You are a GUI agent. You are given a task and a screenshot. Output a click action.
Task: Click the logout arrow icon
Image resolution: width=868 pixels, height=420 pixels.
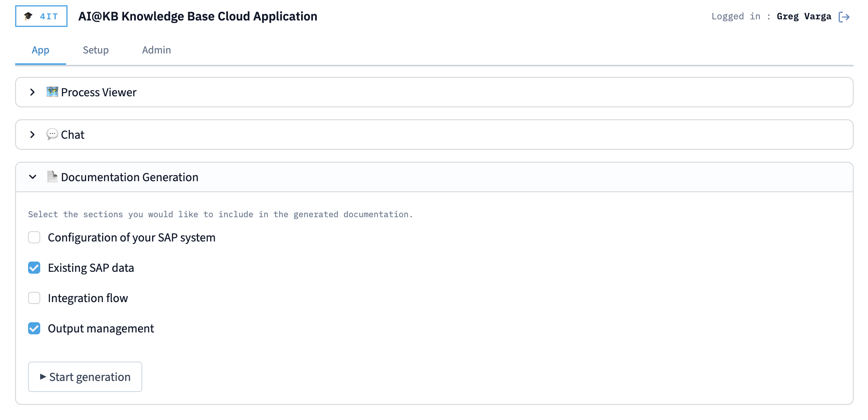846,16
